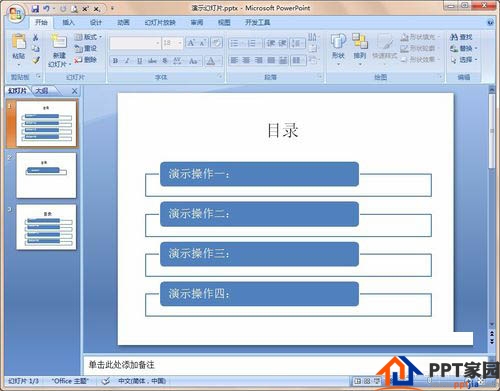Open the font name combo box
Image resolution: width=500 pixels, height=391 pixels.
pos(135,43)
